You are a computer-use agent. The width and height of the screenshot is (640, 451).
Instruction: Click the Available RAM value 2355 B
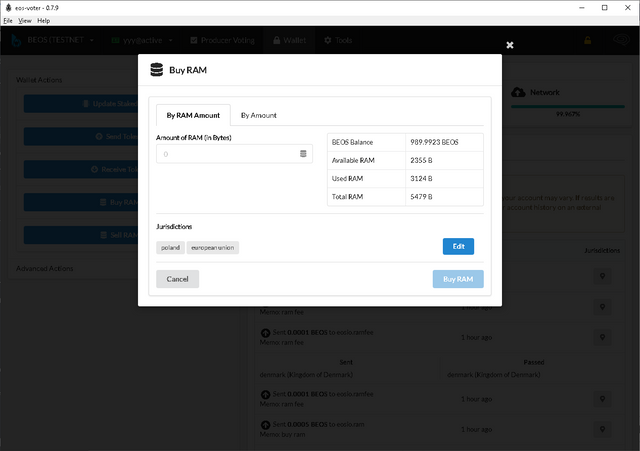pyautogui.click(x=421, y=160)
